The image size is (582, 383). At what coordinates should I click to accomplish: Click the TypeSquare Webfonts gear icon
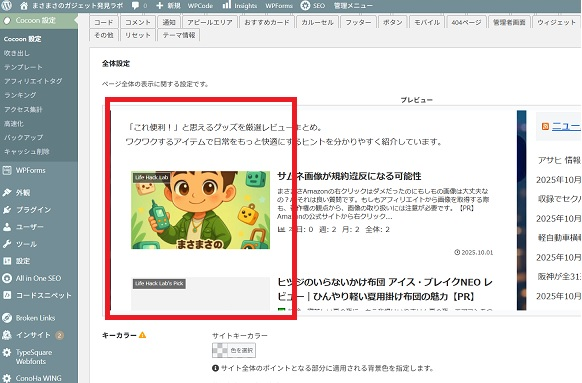(x=7, y=352)
